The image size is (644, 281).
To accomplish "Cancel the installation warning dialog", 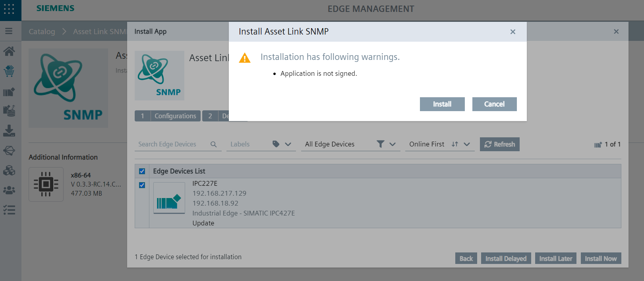I will point(494,104).
